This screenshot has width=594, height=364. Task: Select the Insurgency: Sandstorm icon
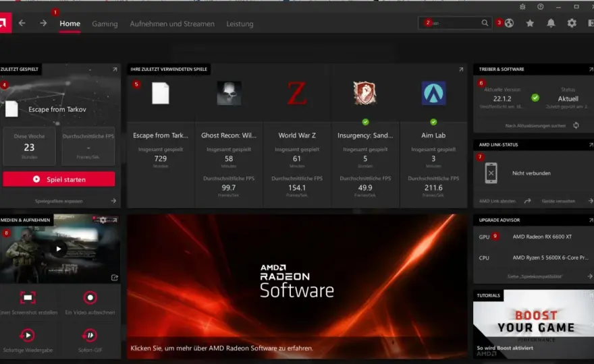click(x=365, y=93)
